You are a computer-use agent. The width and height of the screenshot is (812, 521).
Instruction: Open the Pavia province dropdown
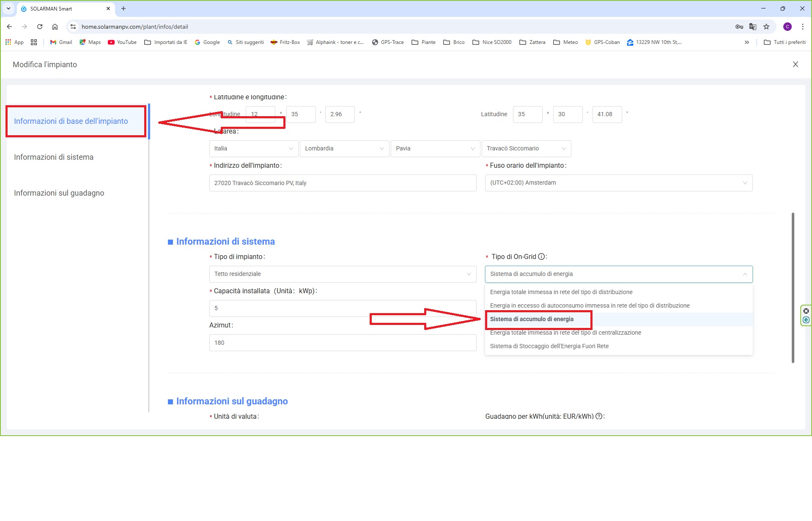point(436,149)
